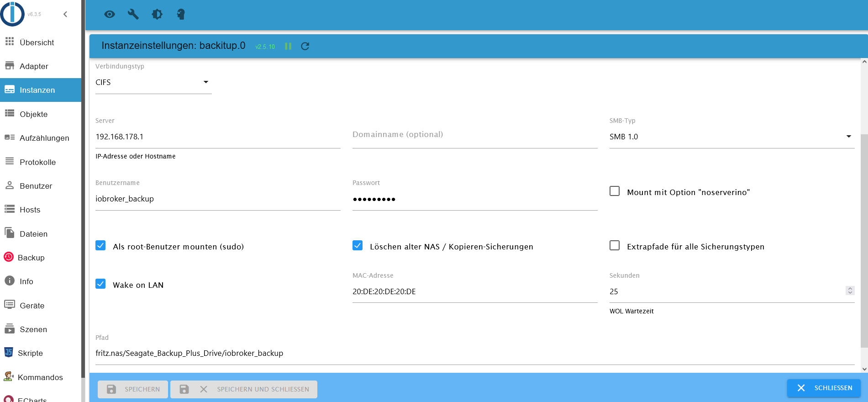Open the Info page
This screenshot has width=868, height=402.
tap(41, 281)
